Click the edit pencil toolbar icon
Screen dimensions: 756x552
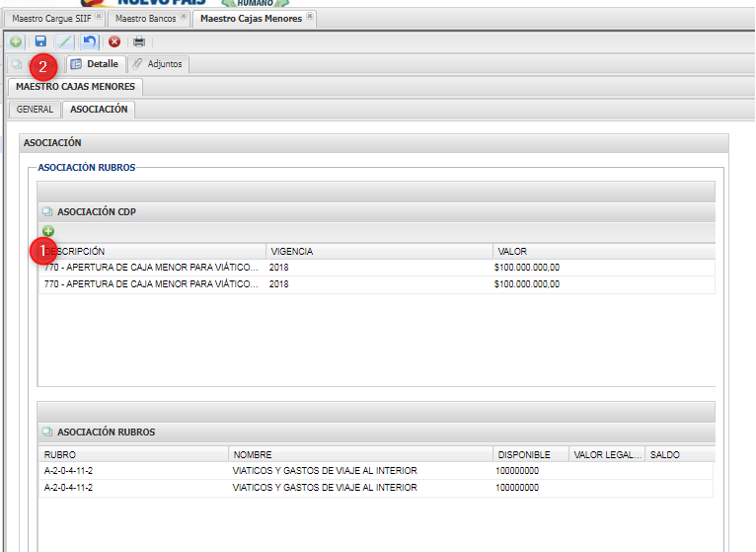click(x=65, y=41)
